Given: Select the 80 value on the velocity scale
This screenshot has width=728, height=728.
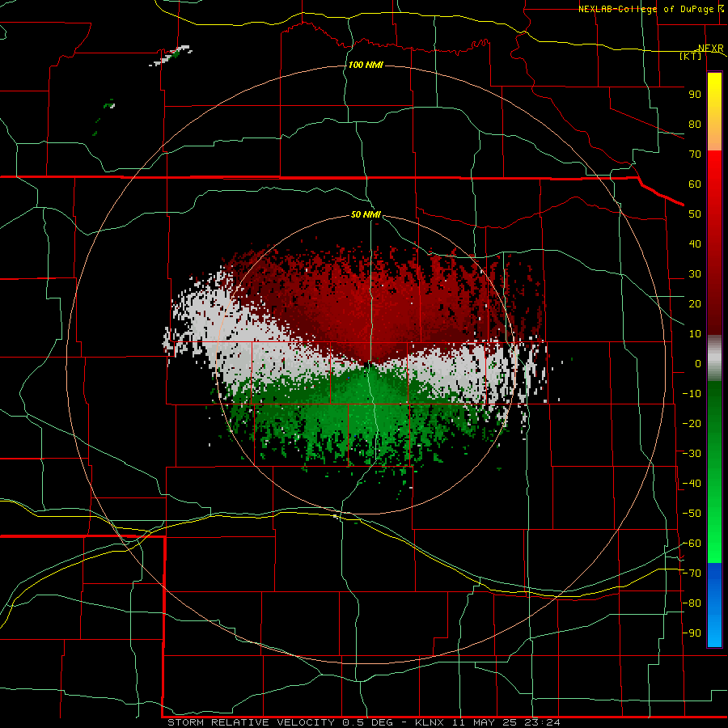Looking at the screenshot, I should pos(695,124).
